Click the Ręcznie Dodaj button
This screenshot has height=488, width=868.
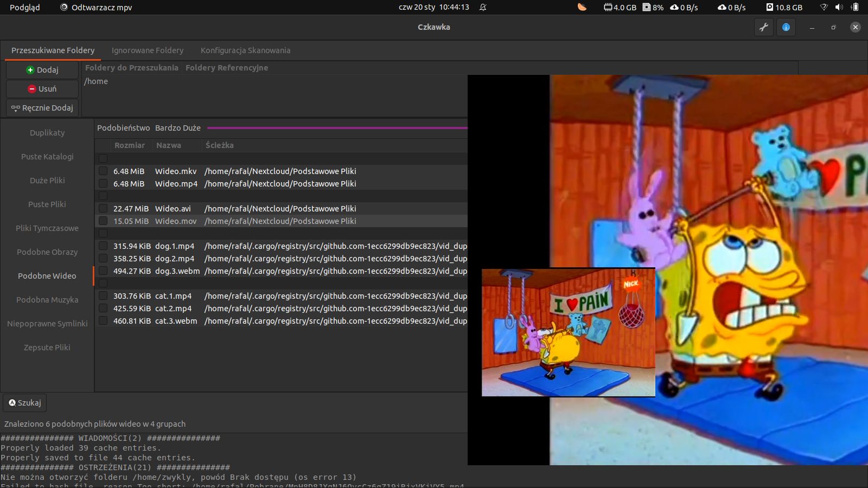point(42,108)
